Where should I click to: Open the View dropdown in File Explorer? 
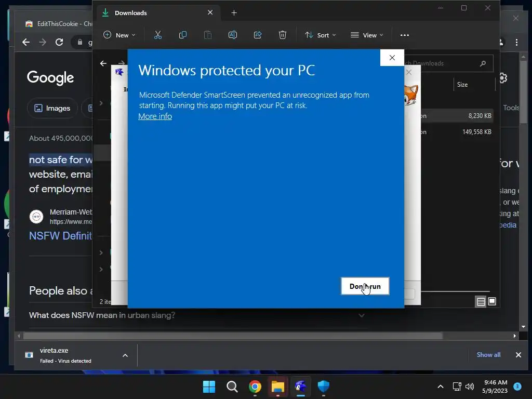pyautogui.click(x=367, y=35)
